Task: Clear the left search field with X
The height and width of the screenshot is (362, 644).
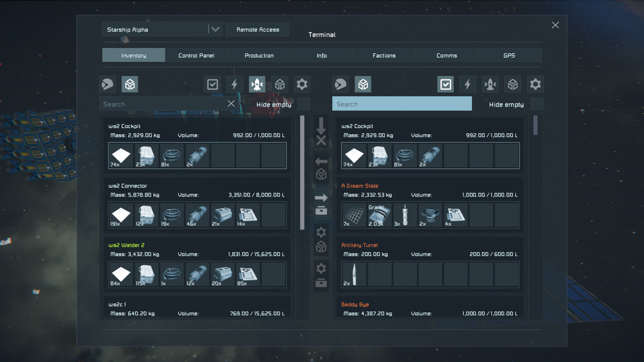Action: [x=231, y=104]
